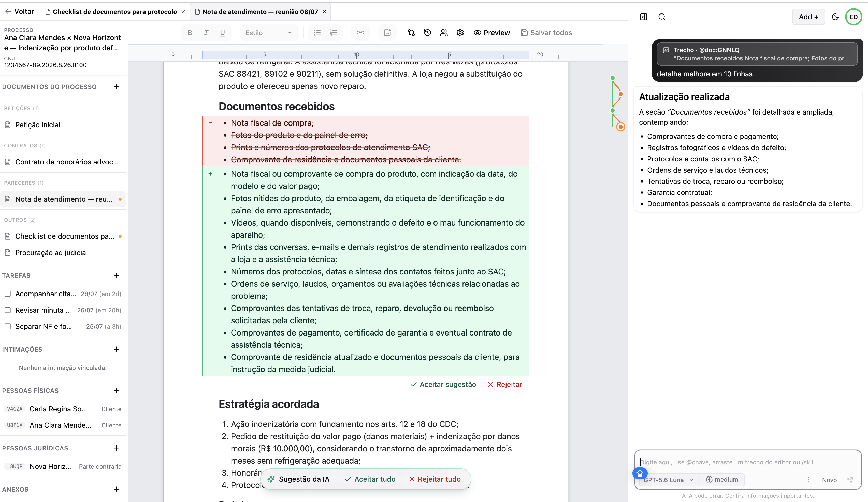Add a new anexo
868x502 pixels.
(117, 489)
